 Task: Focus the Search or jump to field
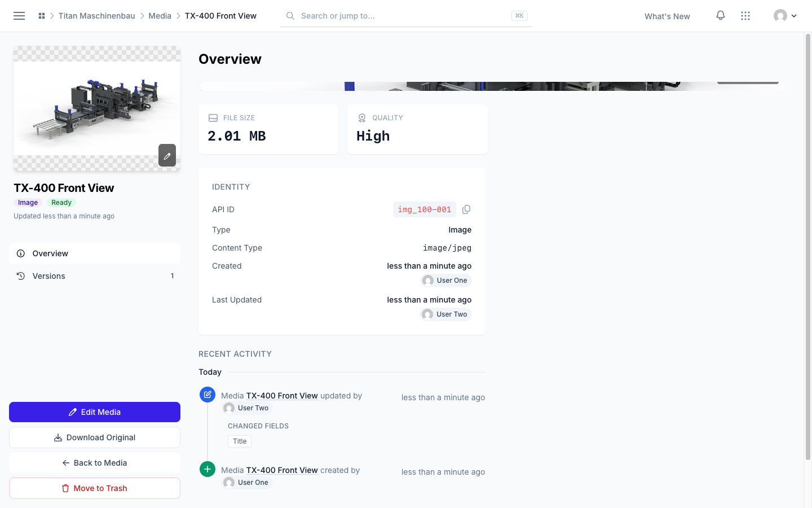tap(406, 16)
